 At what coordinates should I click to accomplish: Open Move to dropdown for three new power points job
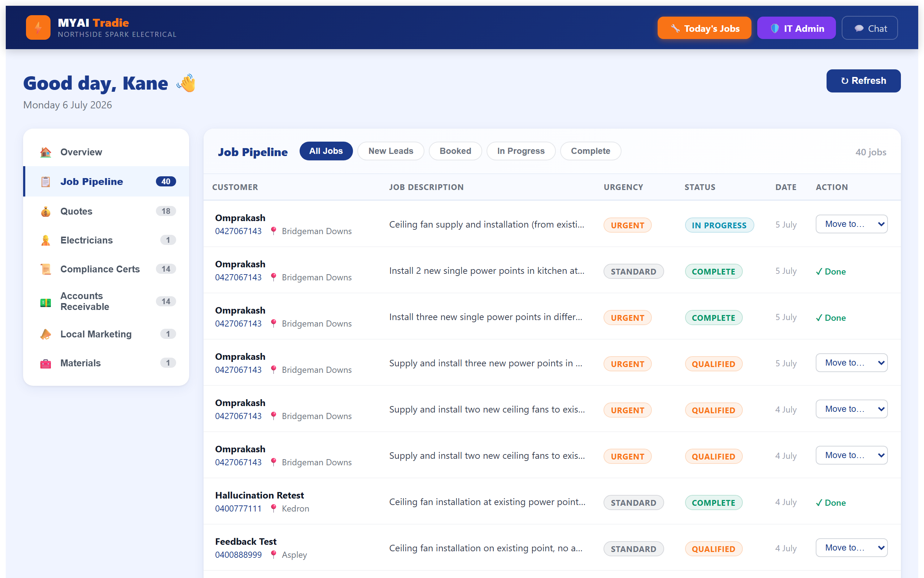(851, 363)
